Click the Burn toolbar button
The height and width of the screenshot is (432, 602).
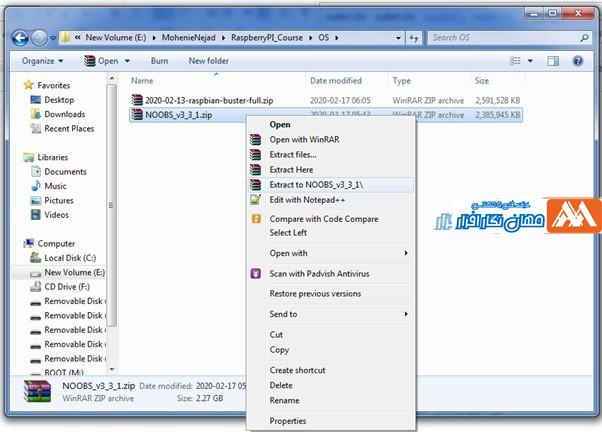click(159, 61)
